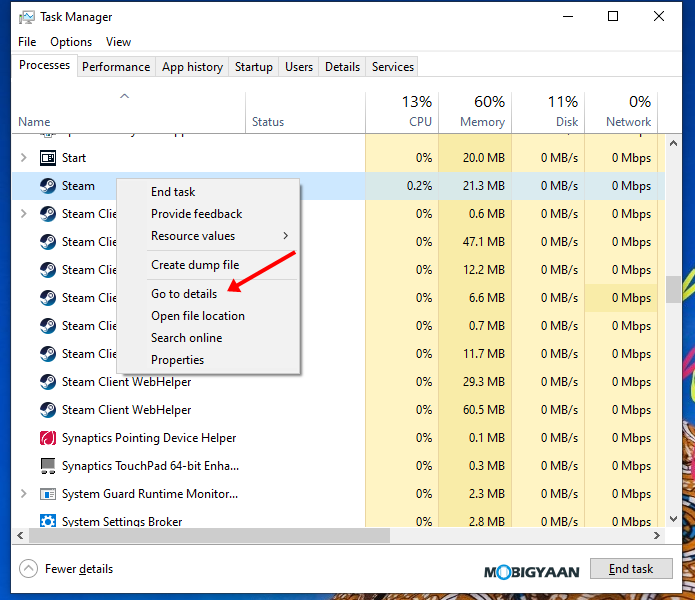Click Steam icon on the 11.7 MB row

[47, 354]
